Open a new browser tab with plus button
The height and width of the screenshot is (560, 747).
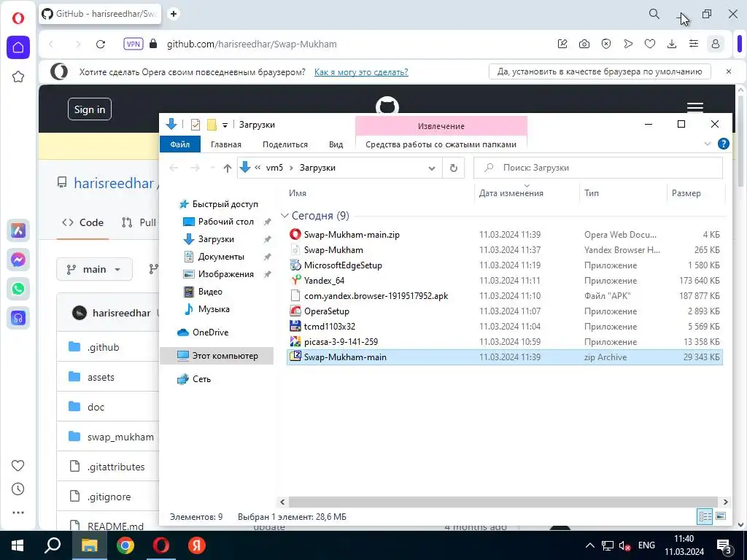coord(174,14)
